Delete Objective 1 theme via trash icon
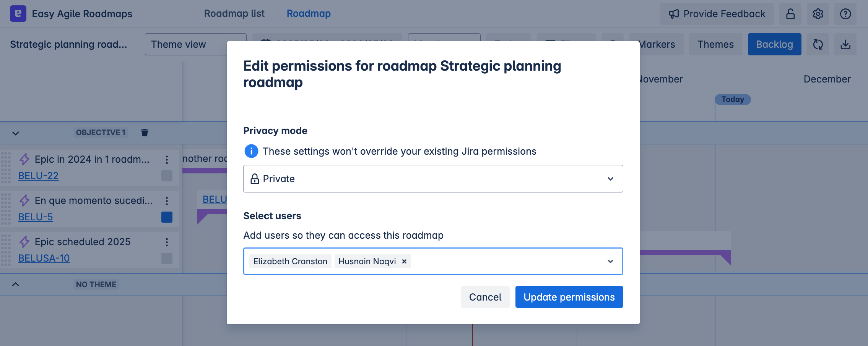The height and width of the screenshot is (346, 868). (145, 133)
